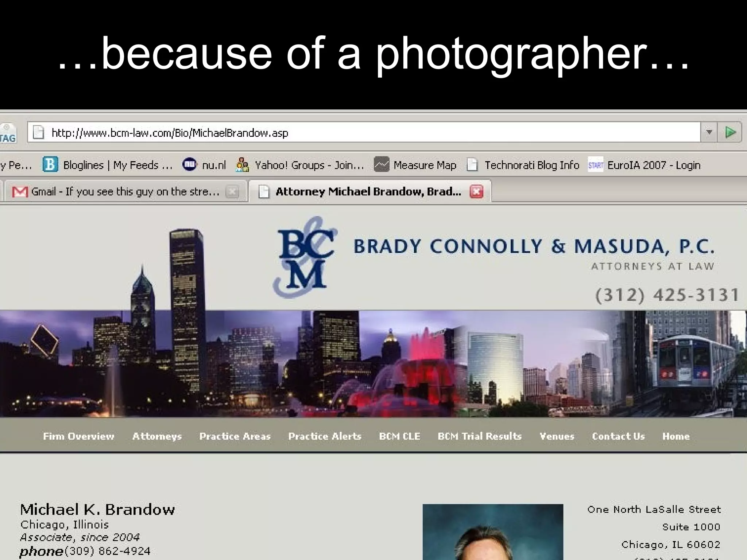Click the Chicago skyline banner image
This screenshot has height=560, width=747.
(x=373, y=363)
